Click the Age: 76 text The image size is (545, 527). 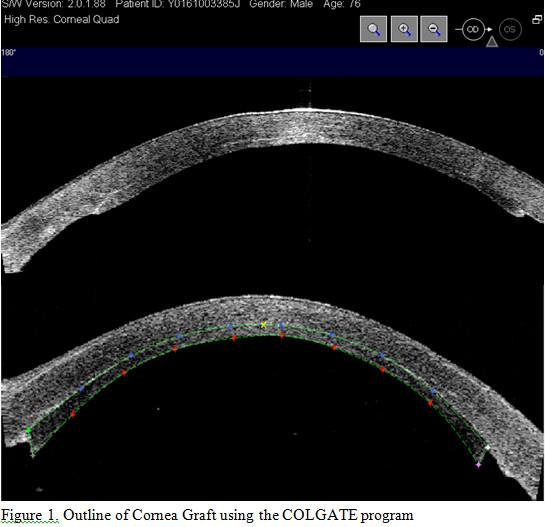click(x=342, y=4)
